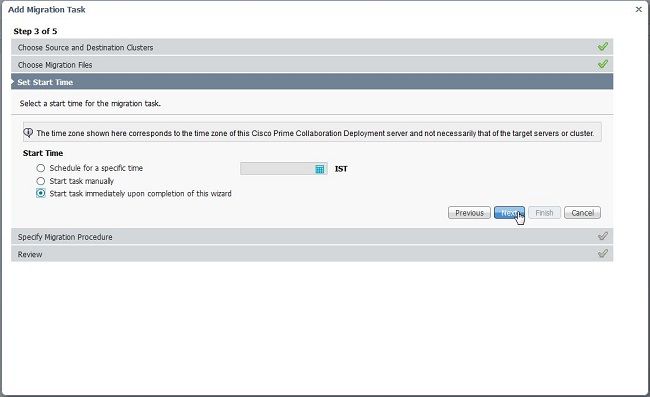Click 'Select a start time for the migration task.' text

click(x=90, y=104)
